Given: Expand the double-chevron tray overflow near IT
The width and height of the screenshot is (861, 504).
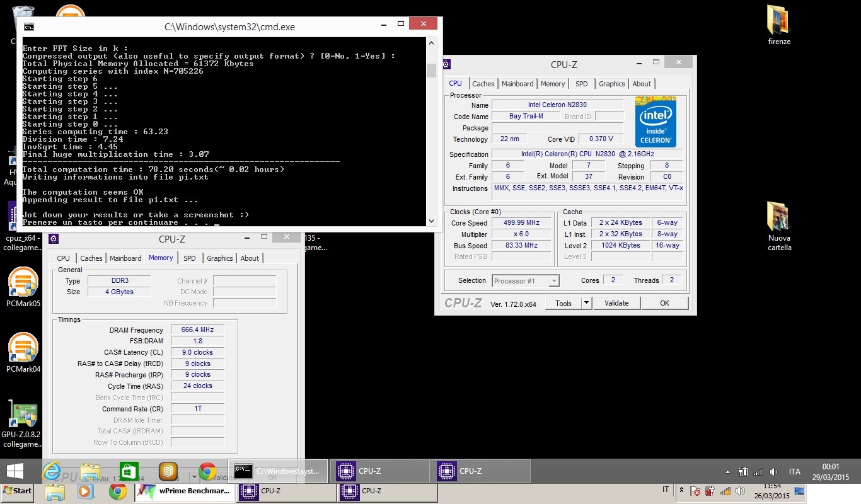Looking at the screenshot, I should (x=681, y=490).
